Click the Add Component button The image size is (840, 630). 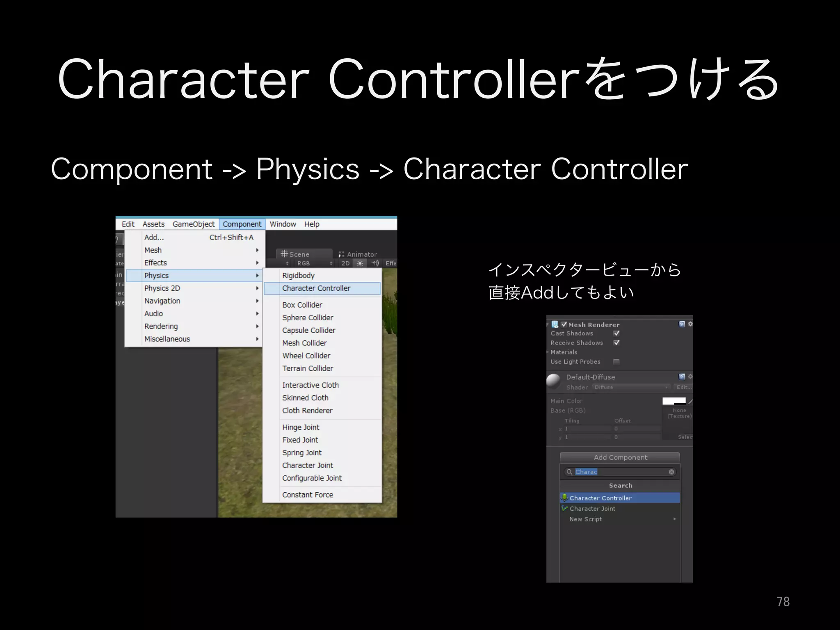tap(620, 457)
